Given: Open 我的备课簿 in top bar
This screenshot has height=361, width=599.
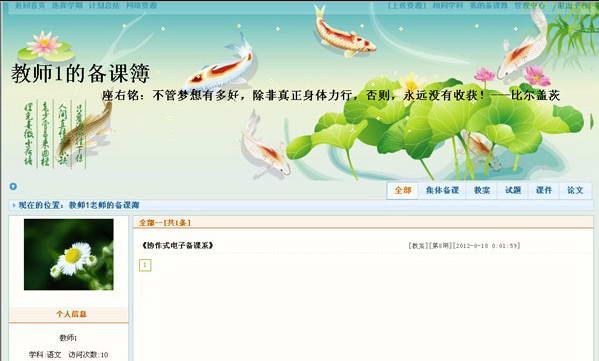Looking at the screenshot, I should pos(489,5).
